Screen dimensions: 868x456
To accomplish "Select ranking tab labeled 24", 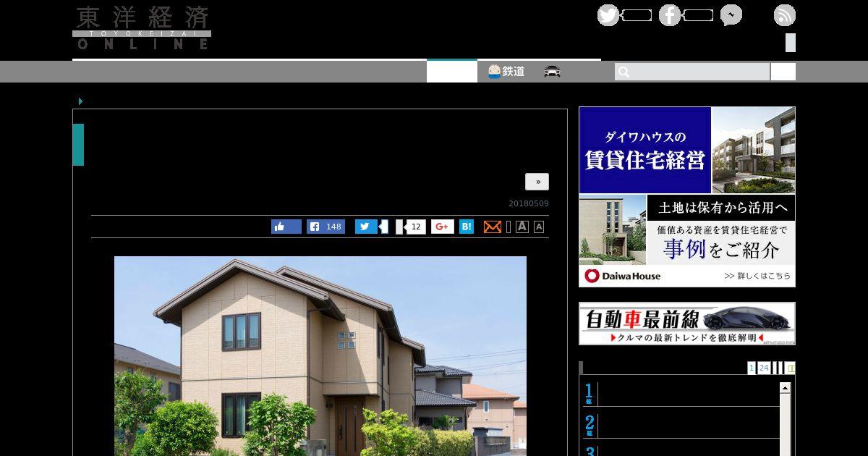I will 764,368.
